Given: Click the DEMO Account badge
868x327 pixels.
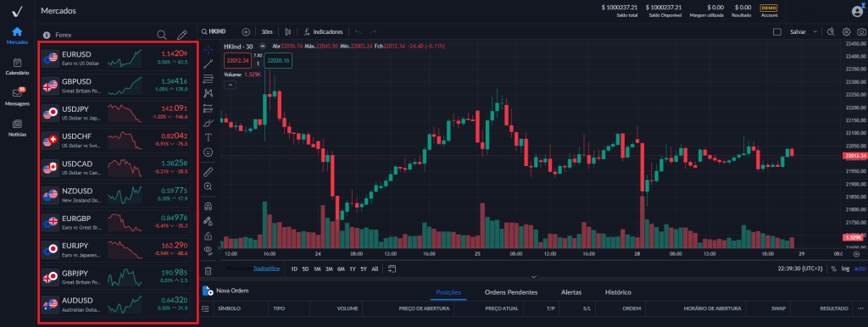Looking at the screenshot, I should tap(769, 10).
